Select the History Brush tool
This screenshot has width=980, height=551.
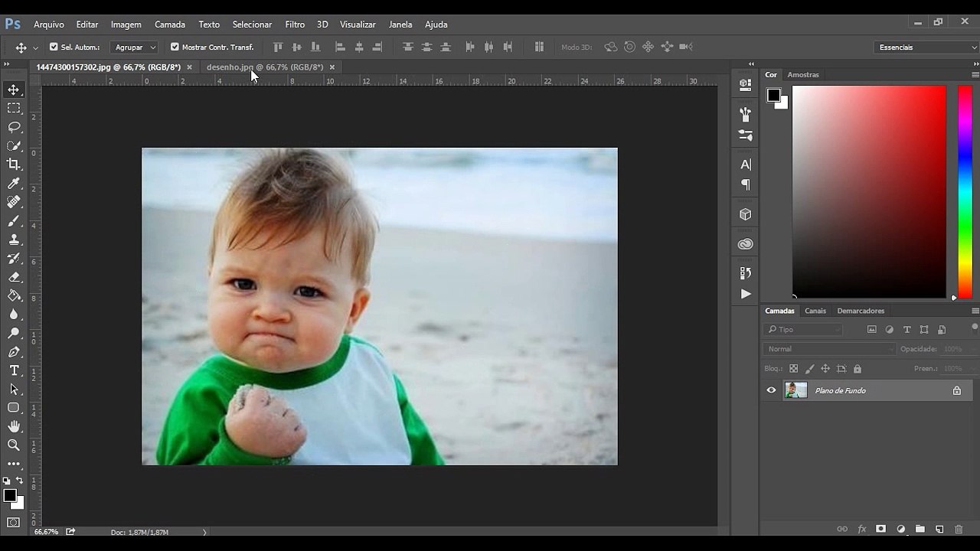tap(14, 258)
